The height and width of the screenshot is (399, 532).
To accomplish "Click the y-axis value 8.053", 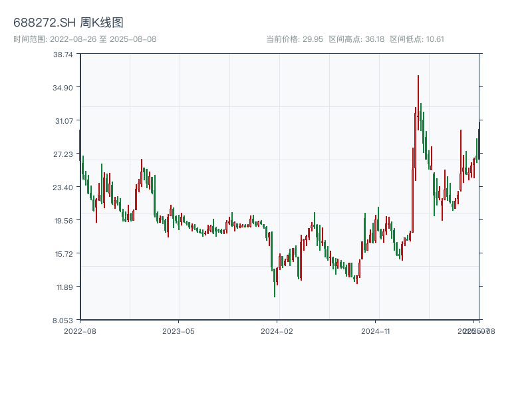I will click(x=63, y=321).
